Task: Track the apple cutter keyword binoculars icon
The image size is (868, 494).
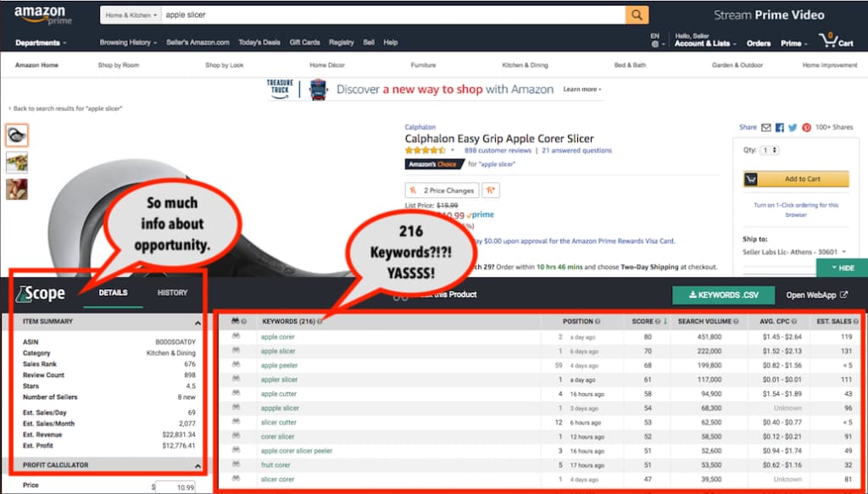Action: click(236, 394)
